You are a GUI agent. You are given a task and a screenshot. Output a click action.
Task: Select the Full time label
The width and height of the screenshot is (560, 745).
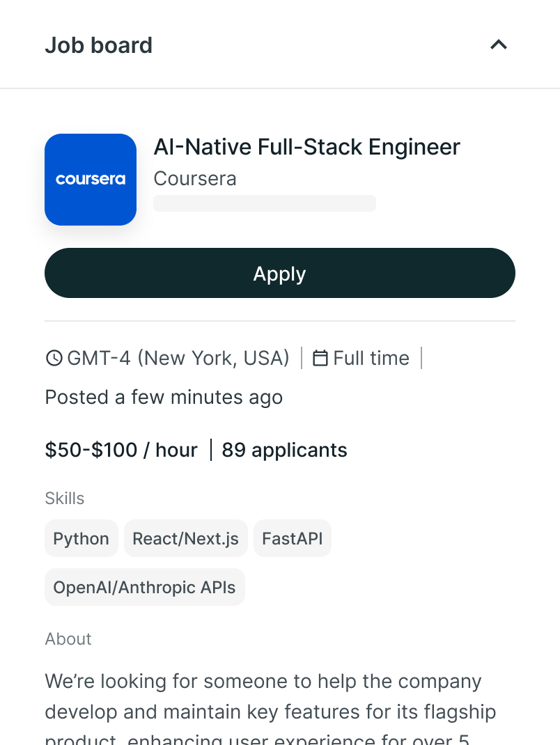pos(371,359)
